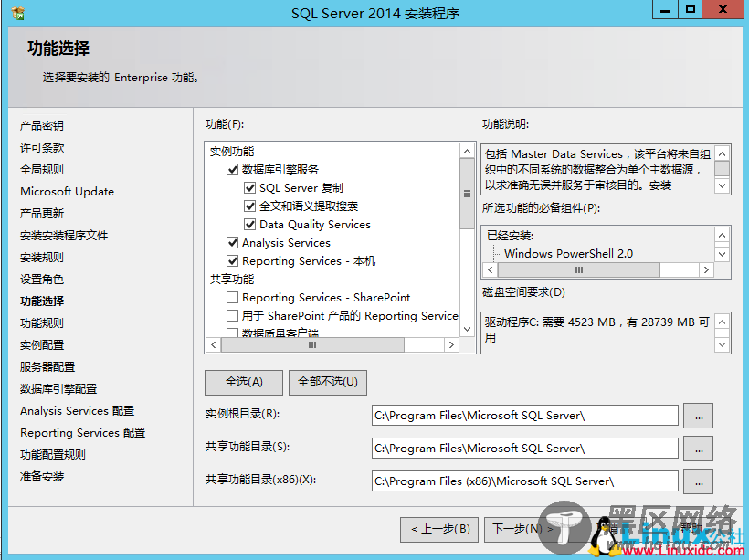This screenshot has width=749, height=560.
Task: Click 已经安装 prerequisites group
Action: tap(510, 236)
